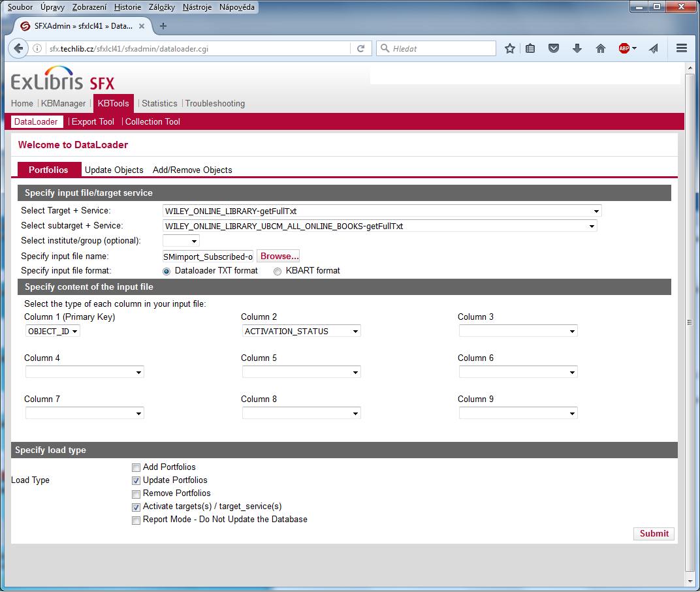Open the Úpravy menu

click(52, 7)
